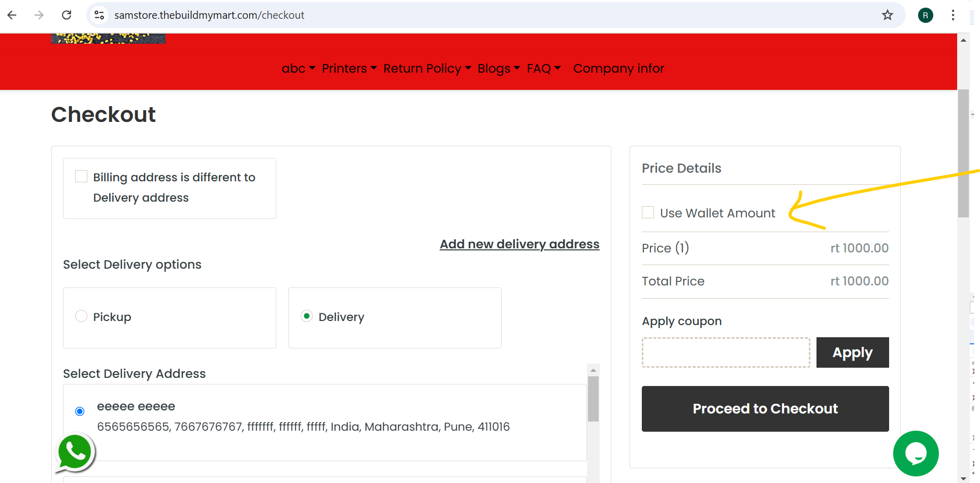This screenshot has width=980, height=483.
Task: Expand the Printers dropdown menu
Action: click(349, 69)
